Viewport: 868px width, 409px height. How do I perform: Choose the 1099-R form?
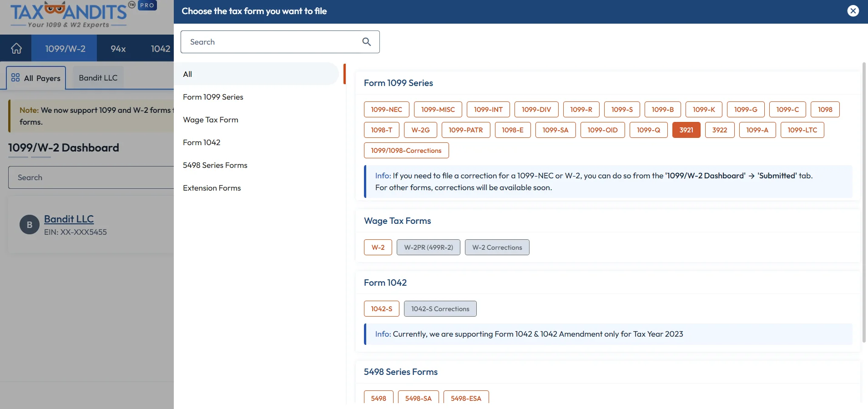pyautogui.click(x=581, y=110)
